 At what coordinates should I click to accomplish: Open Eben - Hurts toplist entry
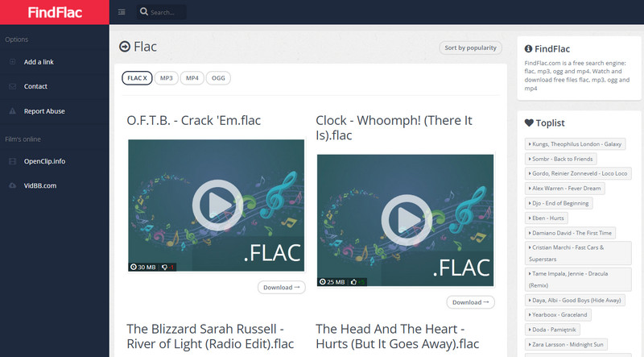click(547, 218)
